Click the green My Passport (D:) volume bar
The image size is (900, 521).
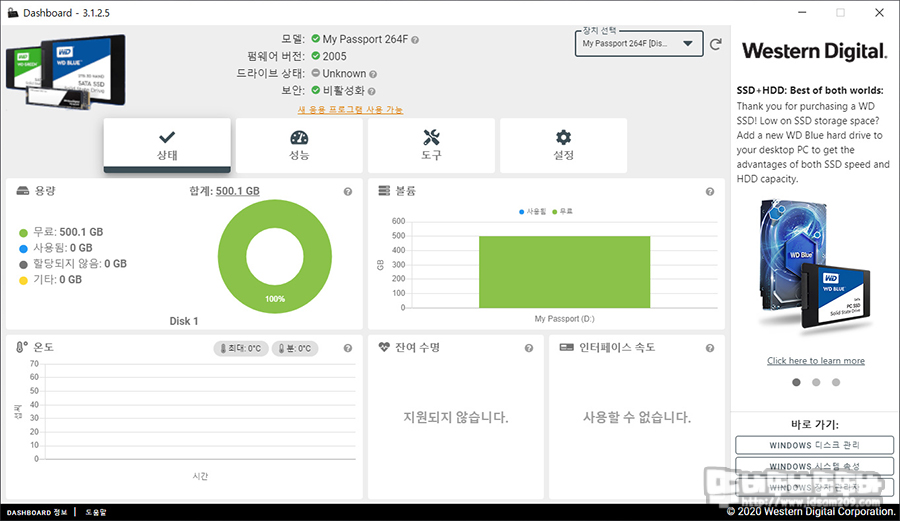(x=565, y=272)
